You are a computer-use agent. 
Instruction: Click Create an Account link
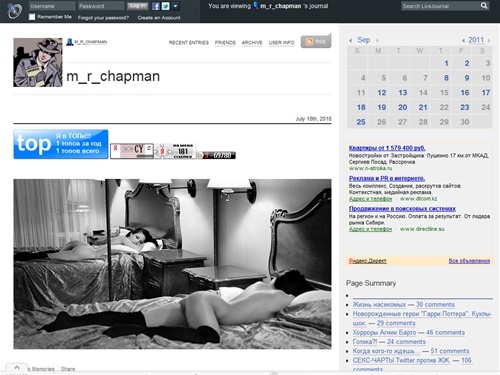pos(159,18)
